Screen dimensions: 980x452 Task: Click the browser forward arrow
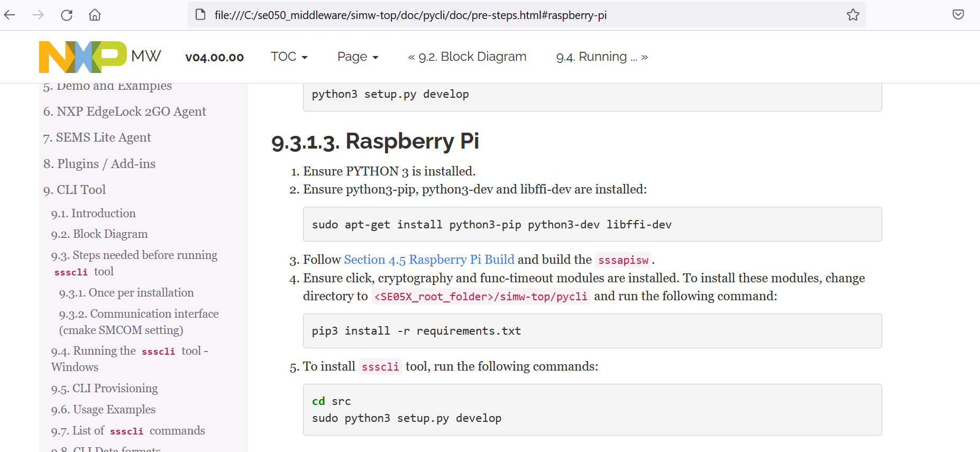coord(38,15)
